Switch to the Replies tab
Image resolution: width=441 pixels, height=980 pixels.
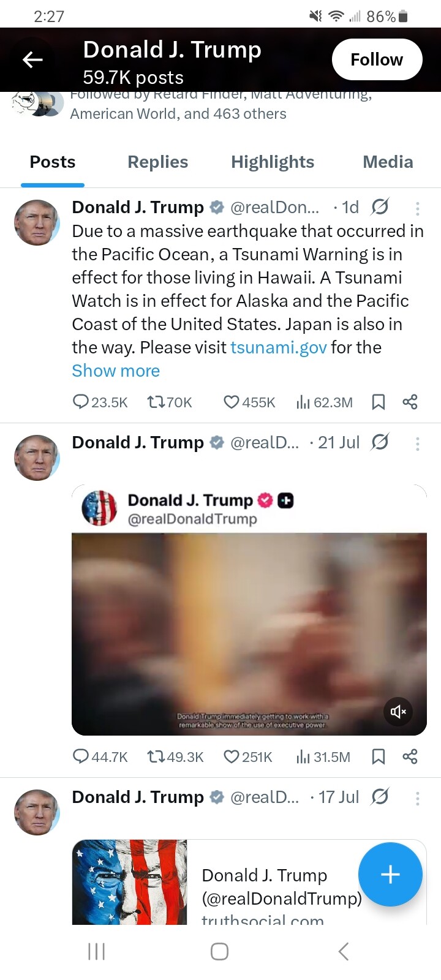(157, 162)
